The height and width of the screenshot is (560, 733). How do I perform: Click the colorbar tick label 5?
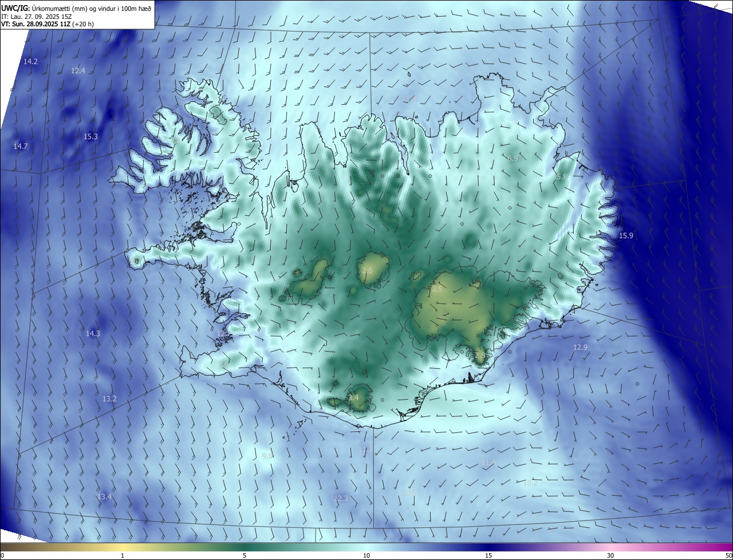(245, 556)
